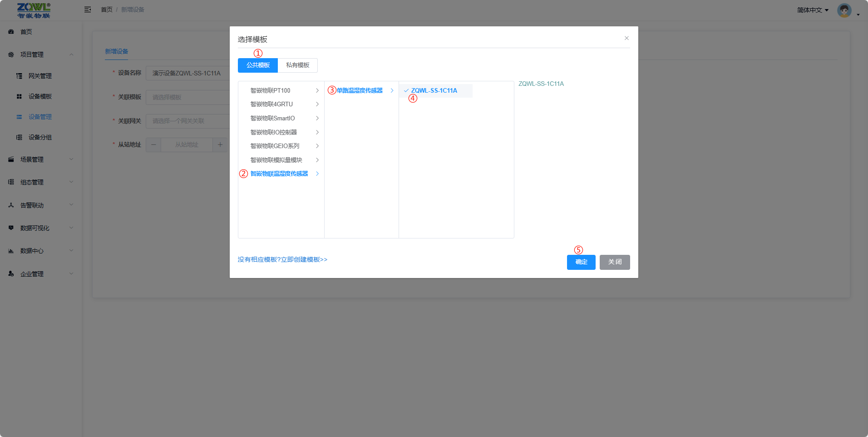This screenshot has height=437, width=868.
Task: Click the 告警联动 icon in sidebar
Action: 11,205
